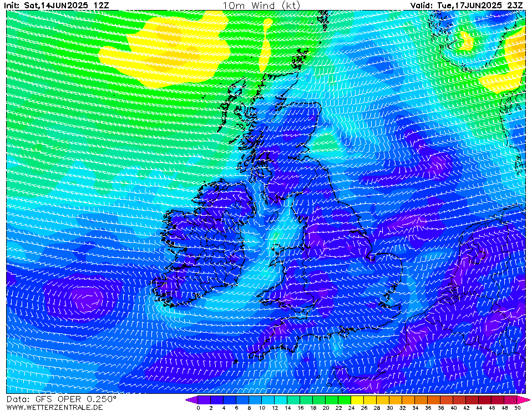The width and height of the screenshot is (532, 411).
Task: Select the legend swatch between 34 and 36
Action: (x=422, y=400)
